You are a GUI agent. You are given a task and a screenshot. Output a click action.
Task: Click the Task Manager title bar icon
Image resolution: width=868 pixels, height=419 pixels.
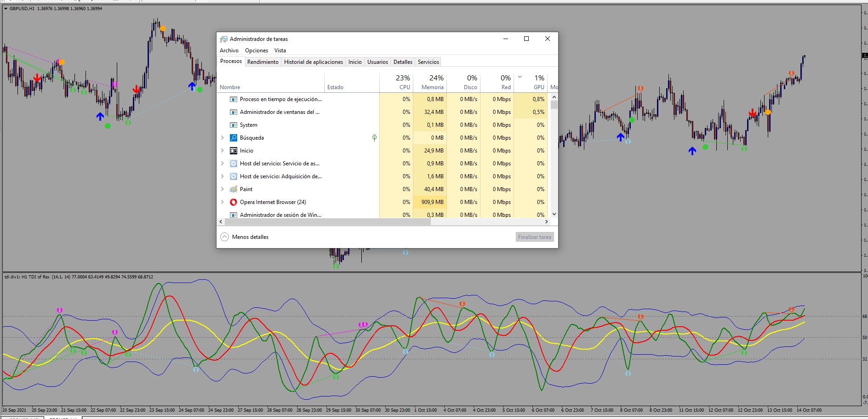[x=224, y=39]
